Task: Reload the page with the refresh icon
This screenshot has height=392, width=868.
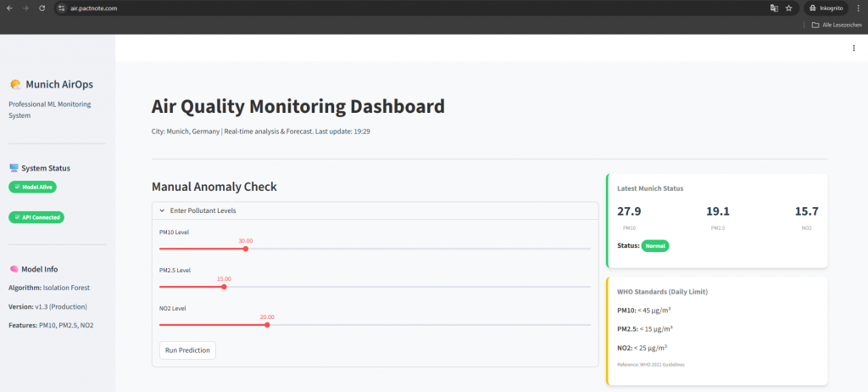Action: click(x=43, y=8)
